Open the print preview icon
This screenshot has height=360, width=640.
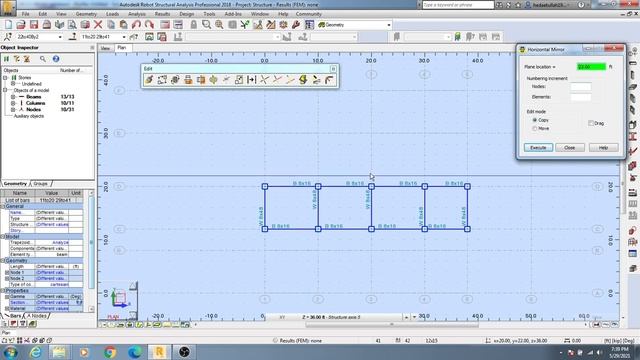point(72,25)
